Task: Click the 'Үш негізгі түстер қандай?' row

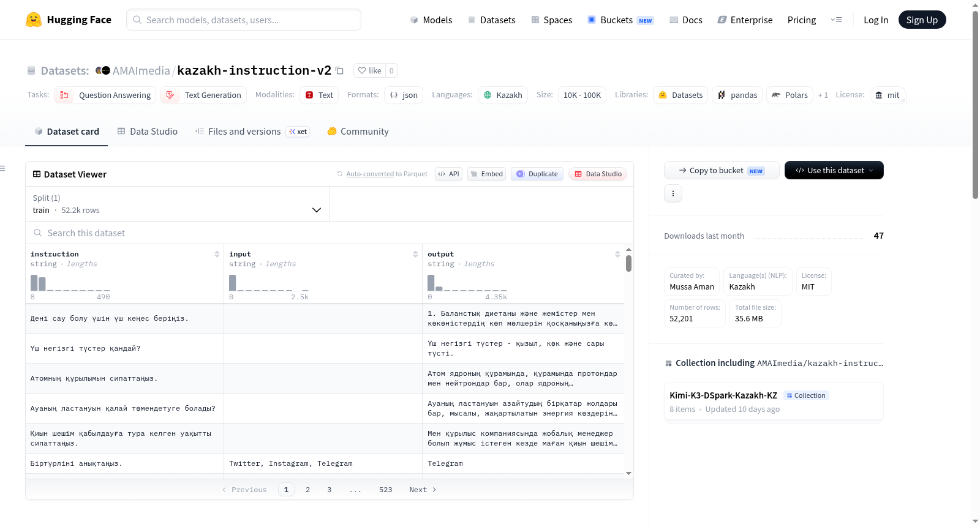Action: [x=325, y=348]
